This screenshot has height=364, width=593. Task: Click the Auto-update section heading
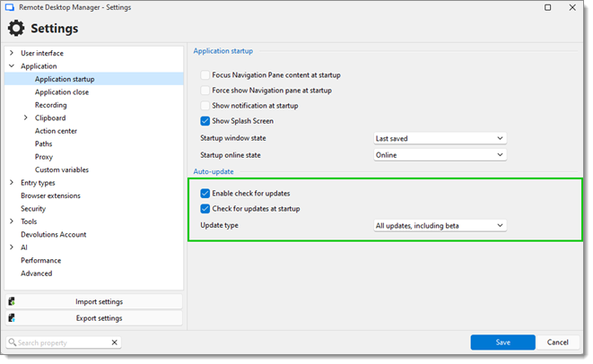(x=214, y=171)
